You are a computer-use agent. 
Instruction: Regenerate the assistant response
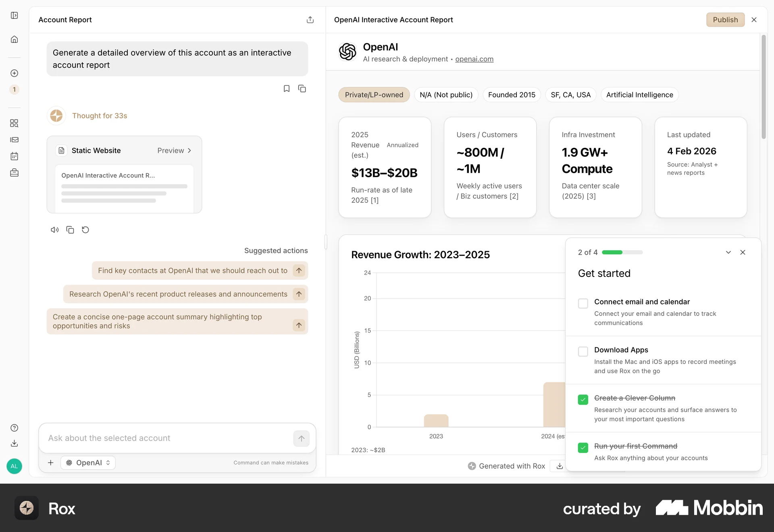click(x=85, y=230)
